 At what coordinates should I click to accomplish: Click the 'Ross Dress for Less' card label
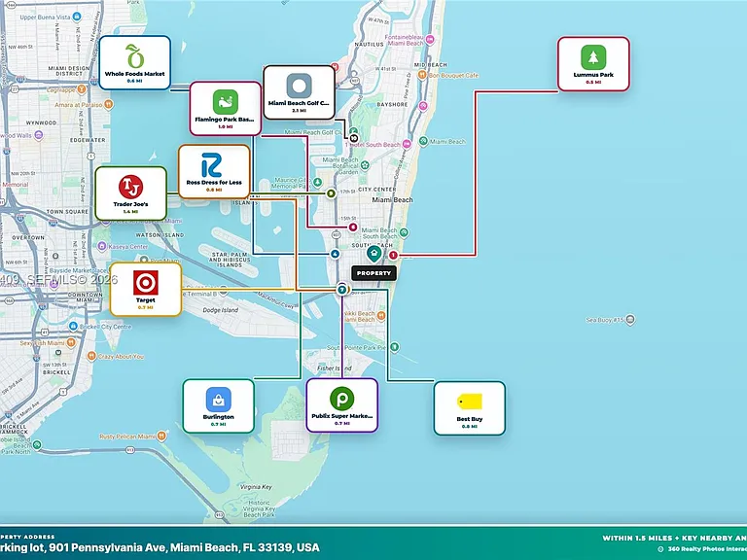pyautogui.click(x=214, y=183)
